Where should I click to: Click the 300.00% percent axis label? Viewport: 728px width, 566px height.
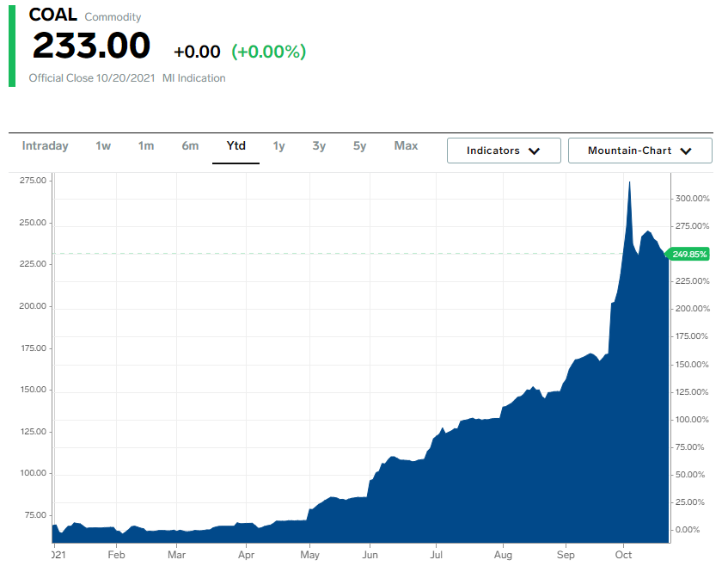point(692,199)
